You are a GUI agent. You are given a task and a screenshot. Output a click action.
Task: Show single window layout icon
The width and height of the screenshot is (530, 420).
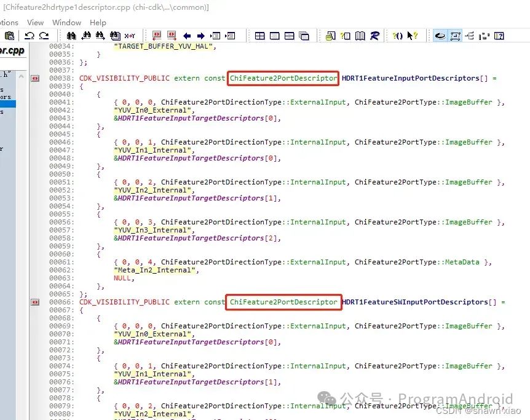coord(274,36)
